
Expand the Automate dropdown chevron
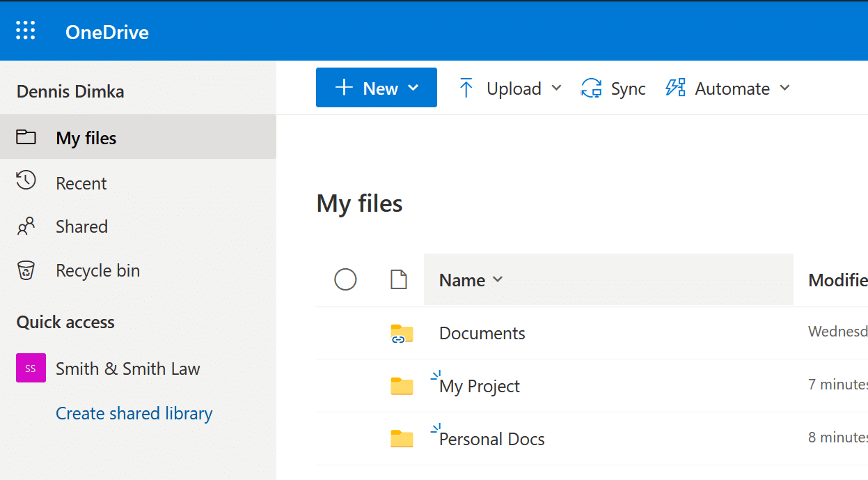point(784,88)
